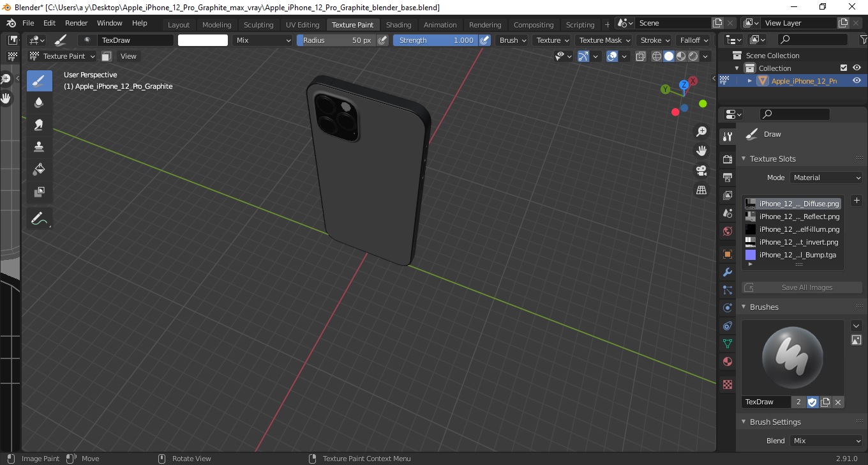Switch perspective/orthographic grid icon

pyautogui.click(x=701, y=190)
